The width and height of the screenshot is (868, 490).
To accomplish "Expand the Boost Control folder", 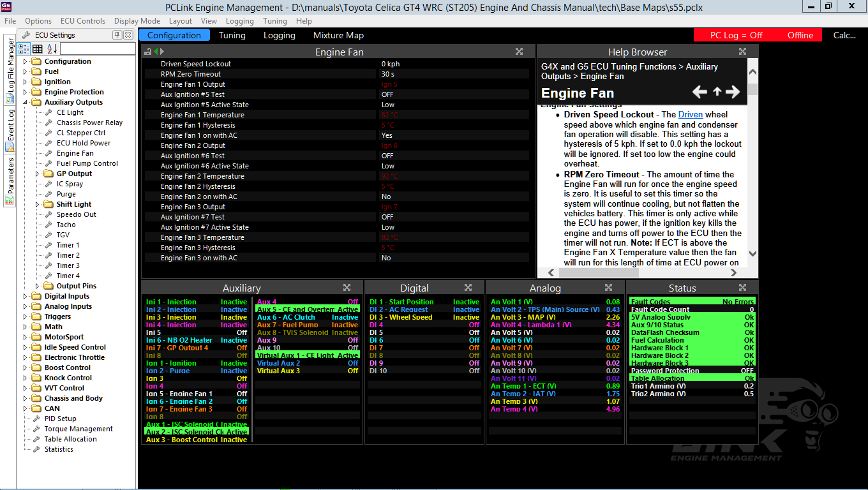I will [26, 367].
